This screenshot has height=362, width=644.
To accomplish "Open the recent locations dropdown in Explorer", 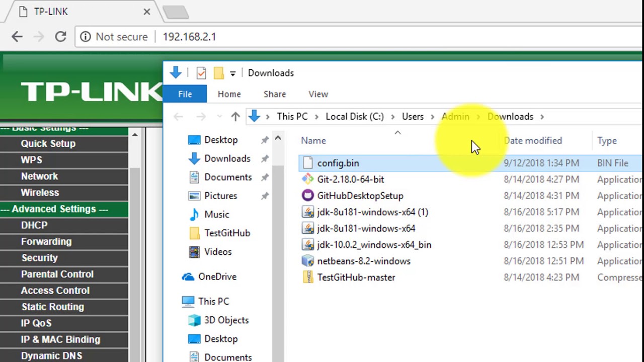I will coord(219,117).
